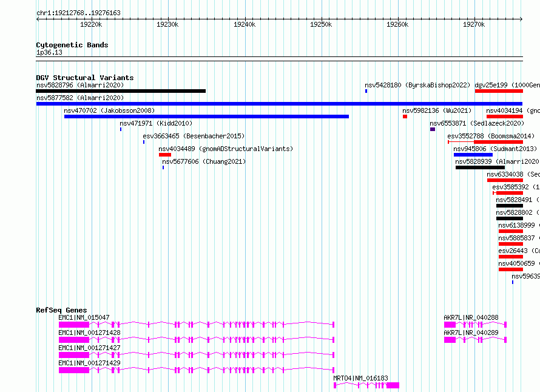Open the nsv6334038 variant label
The width and height of the screenshot is (540, 392).
[x=513, y=174]
